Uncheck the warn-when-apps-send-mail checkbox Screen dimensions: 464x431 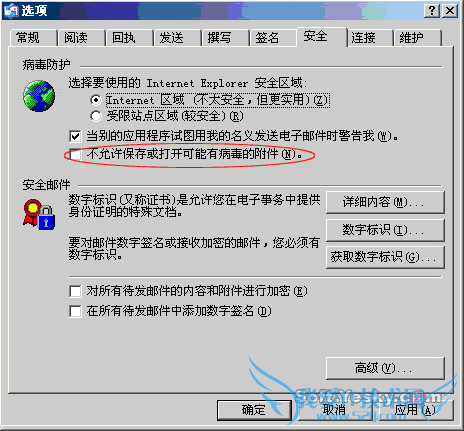(75, 136)
